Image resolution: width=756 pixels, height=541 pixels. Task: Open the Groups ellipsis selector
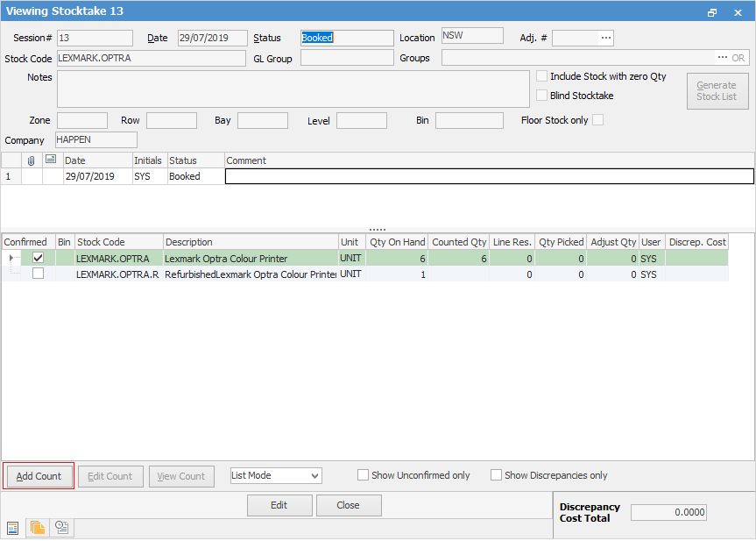pos(722,58)
